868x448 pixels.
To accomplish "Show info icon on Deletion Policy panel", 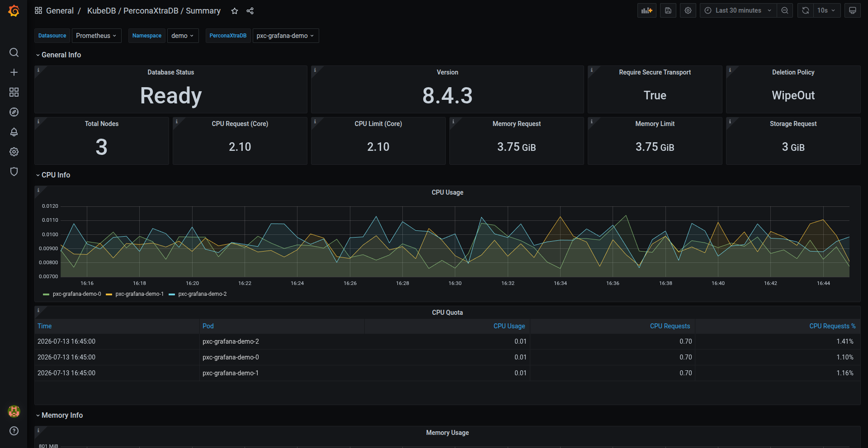I will tap(730, 70).
